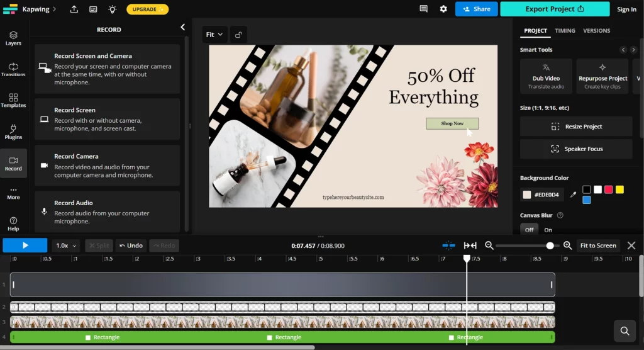Click the Export Project button

(555, 9)
